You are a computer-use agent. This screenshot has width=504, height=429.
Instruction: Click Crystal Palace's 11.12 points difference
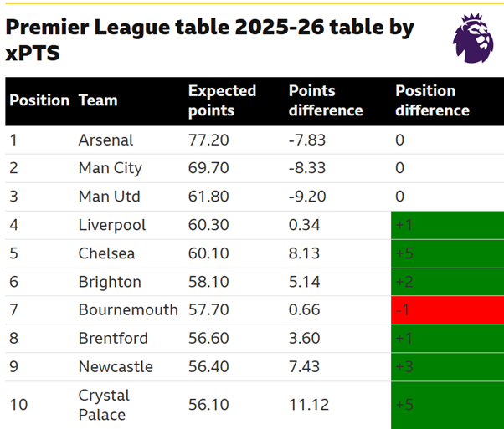click(309, 405)
